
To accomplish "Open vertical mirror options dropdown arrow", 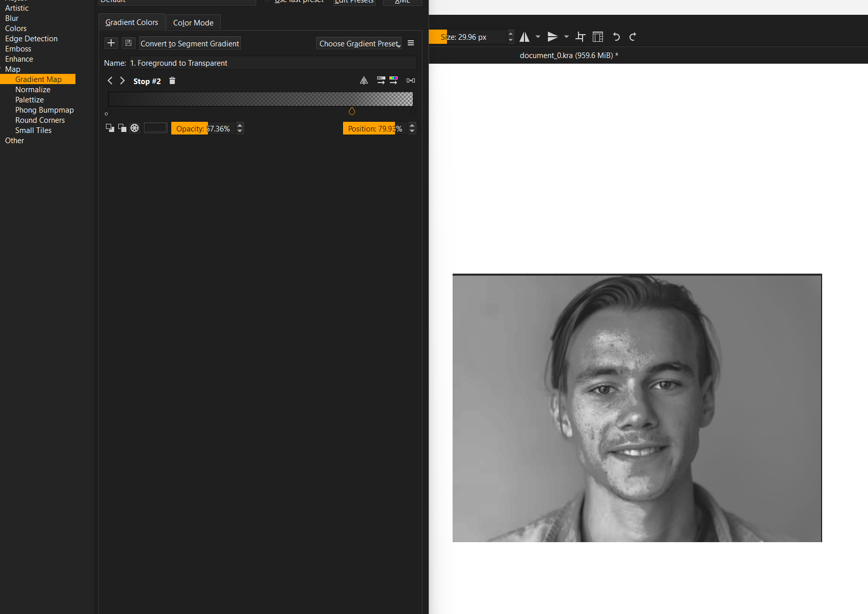I will click(x=566, y=37).
